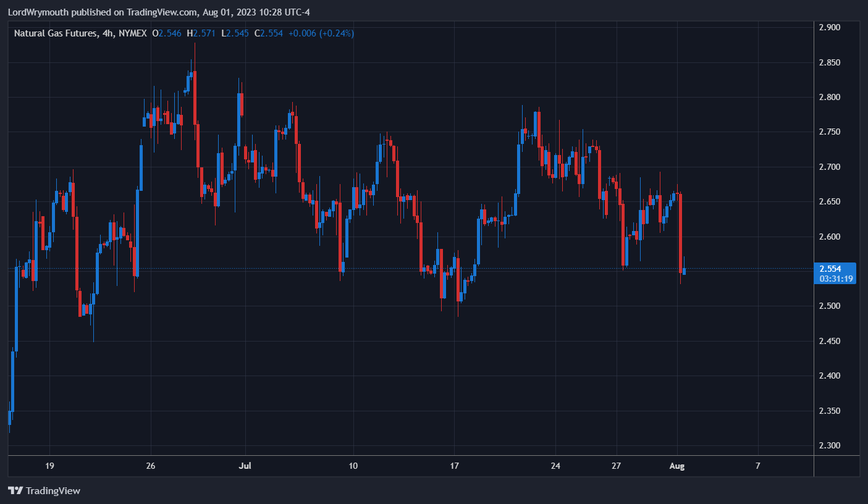Image resolution: width=868 pixels, height=504 pixels.
Task: Click the 'Jul' date label on time axis
Action: click(x=245, y=465)
